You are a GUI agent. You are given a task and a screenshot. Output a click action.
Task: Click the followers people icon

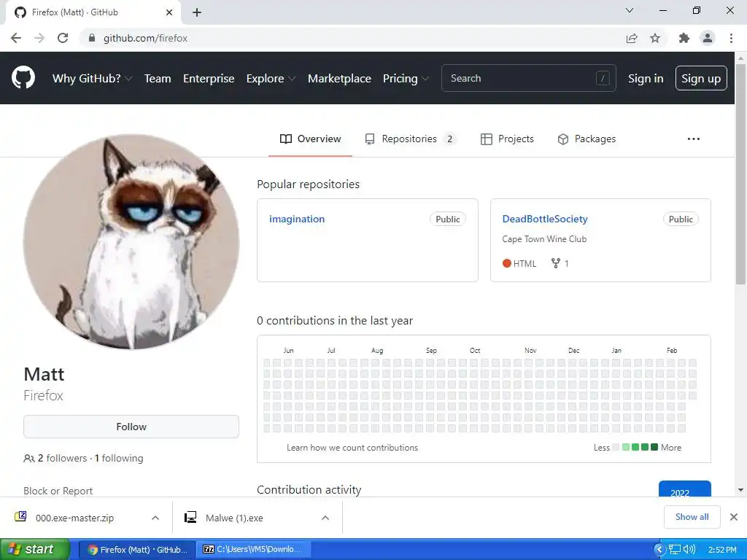click(x=28, y=458)
